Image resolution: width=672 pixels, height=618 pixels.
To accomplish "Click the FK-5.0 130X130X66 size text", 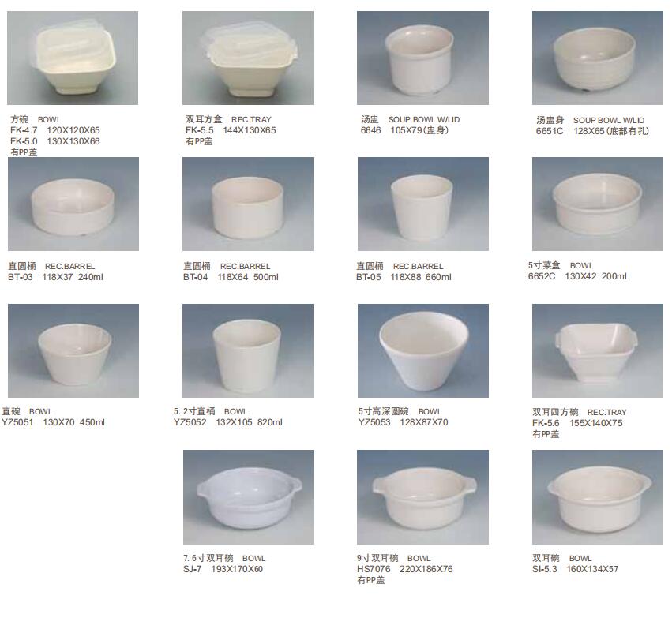I will coord(55,141).
